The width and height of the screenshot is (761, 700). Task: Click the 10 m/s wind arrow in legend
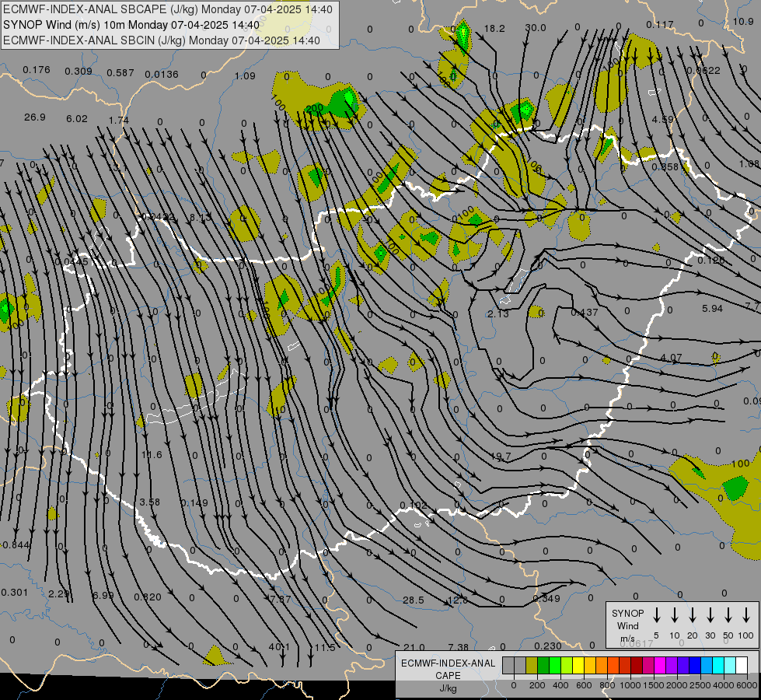coord(675,614)
